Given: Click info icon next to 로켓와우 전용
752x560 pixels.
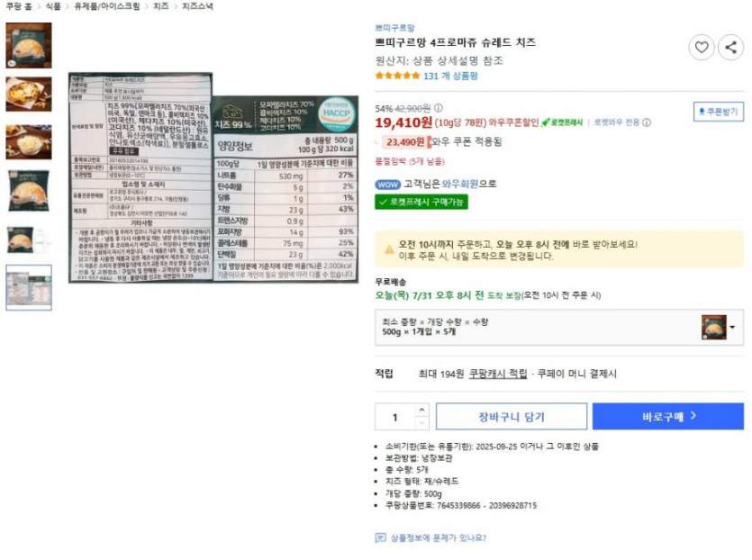Looking at the screenshot, I should [647, 122].
